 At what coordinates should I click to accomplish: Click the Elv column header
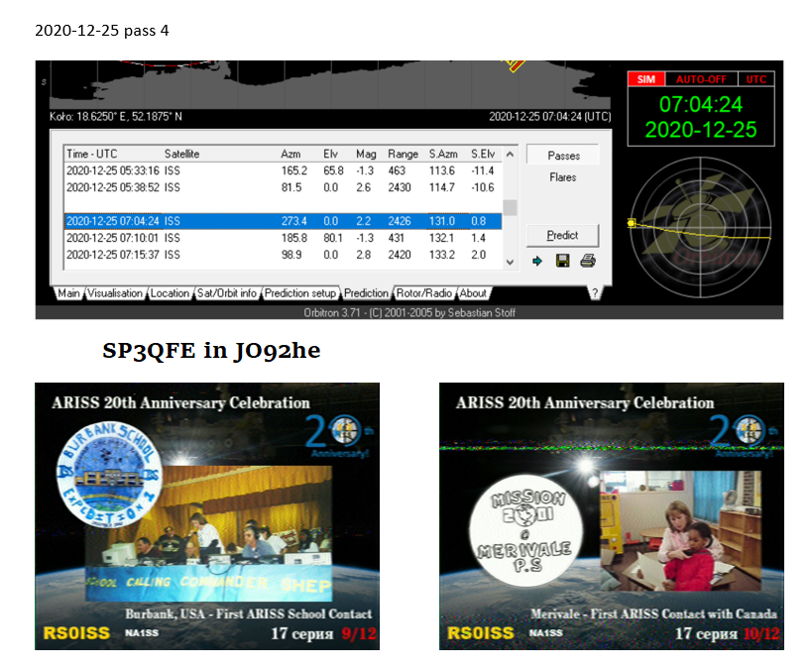330,154
